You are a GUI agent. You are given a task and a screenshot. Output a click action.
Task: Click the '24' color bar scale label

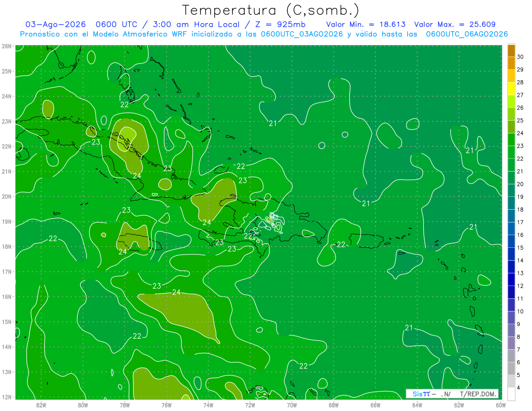[520, 133]
